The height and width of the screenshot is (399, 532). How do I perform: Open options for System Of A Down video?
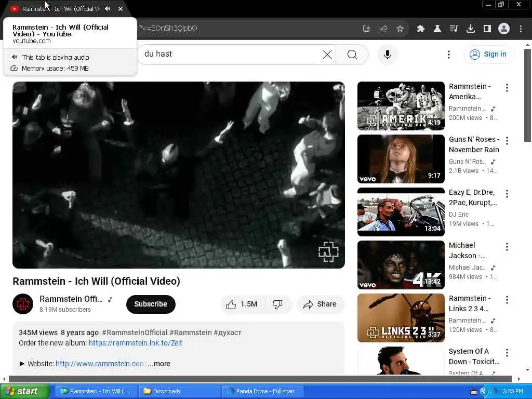pos(507,353)
